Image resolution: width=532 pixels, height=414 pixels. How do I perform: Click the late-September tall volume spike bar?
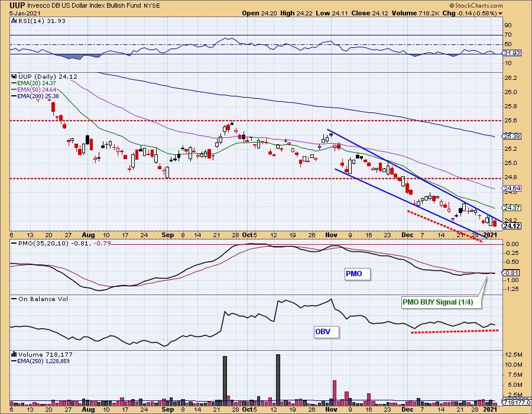(x=225, y=380)
